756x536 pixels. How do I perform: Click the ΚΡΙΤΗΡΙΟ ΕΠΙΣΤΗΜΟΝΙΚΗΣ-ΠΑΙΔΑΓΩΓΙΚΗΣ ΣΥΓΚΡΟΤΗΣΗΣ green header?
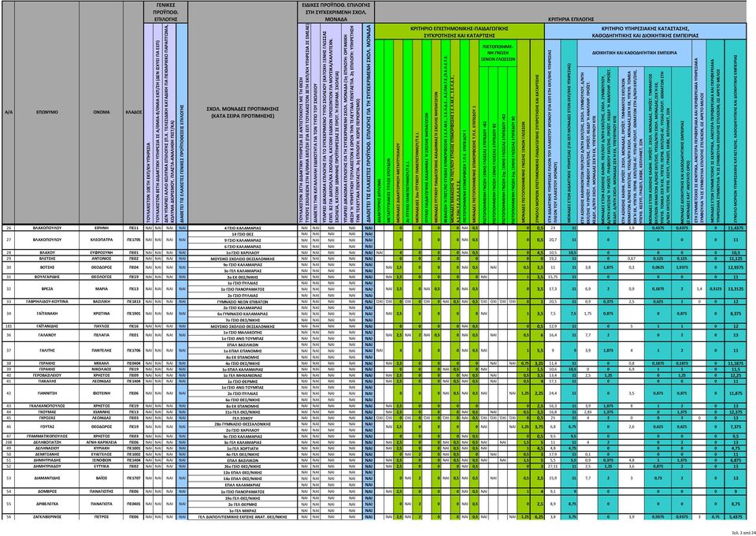coord(459,32)
